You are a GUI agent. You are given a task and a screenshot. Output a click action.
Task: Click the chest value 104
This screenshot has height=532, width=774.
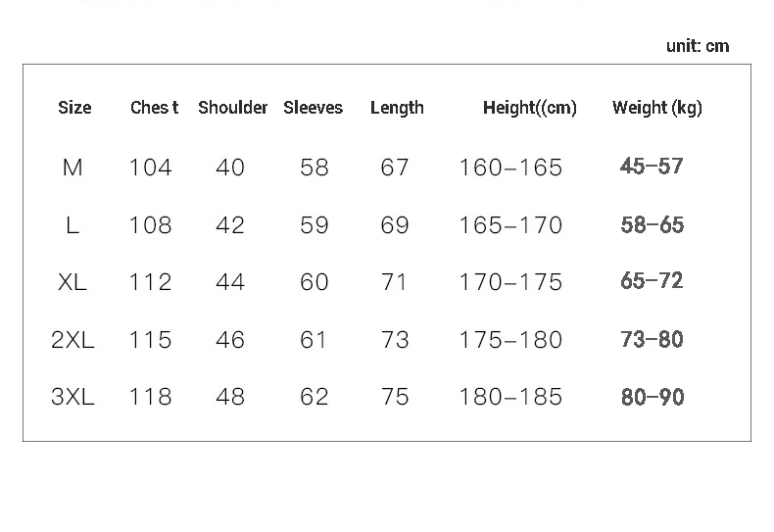pos(150,168)
